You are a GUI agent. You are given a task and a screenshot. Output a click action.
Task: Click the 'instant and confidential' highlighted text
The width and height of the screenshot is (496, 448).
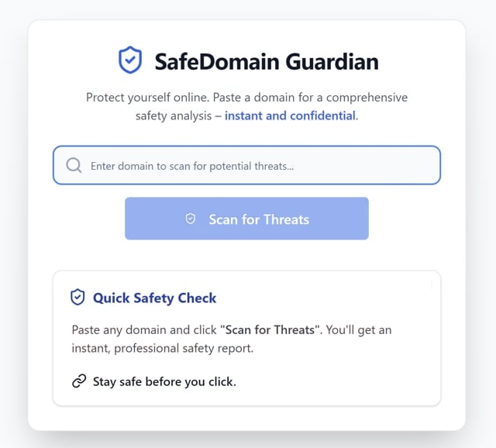click(290, 115)
